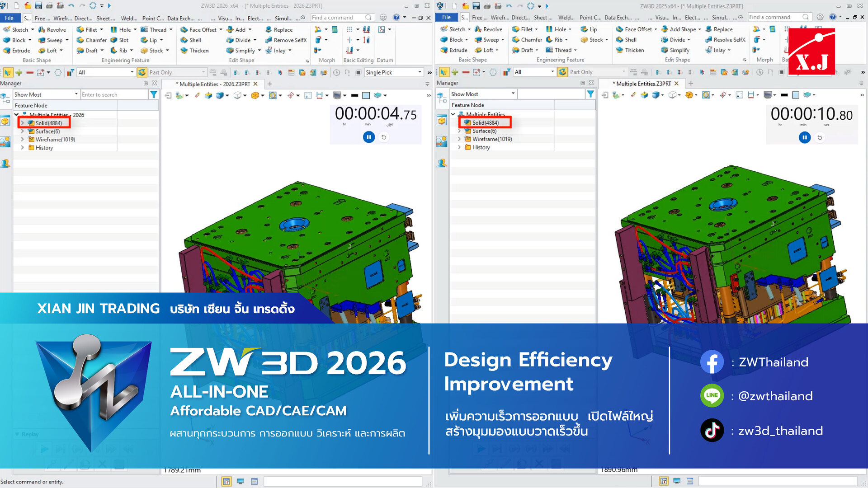This screenshot has height=488, width=868.
Task: Expand the Solid(4884) node in left tree
Action: tap(23, 123)
